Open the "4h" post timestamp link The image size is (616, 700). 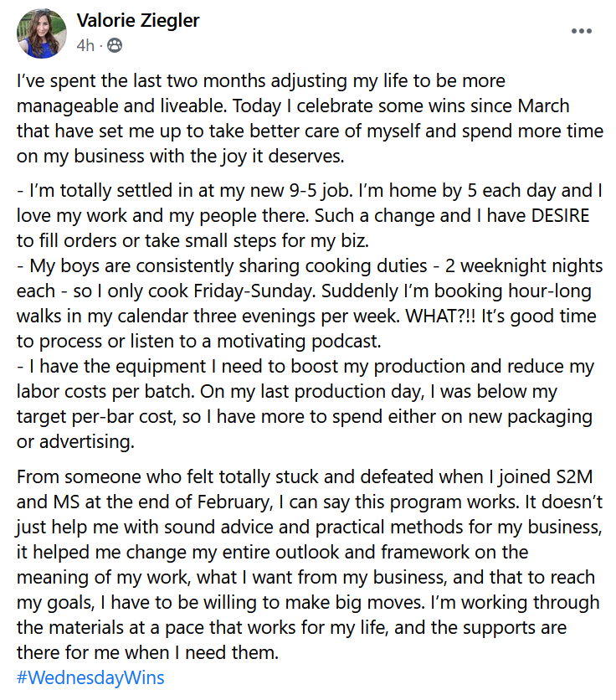coord(85,46)
